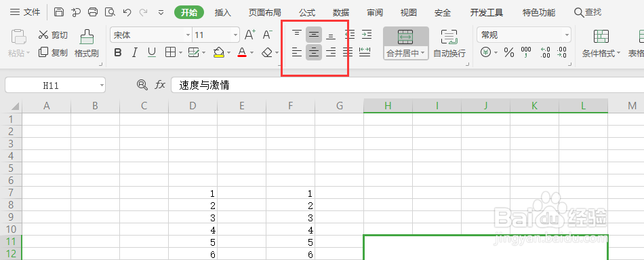Viewport: 644px width, 260px height.
Task: Click the Copy (复制) button
Action: pos(53,52)
